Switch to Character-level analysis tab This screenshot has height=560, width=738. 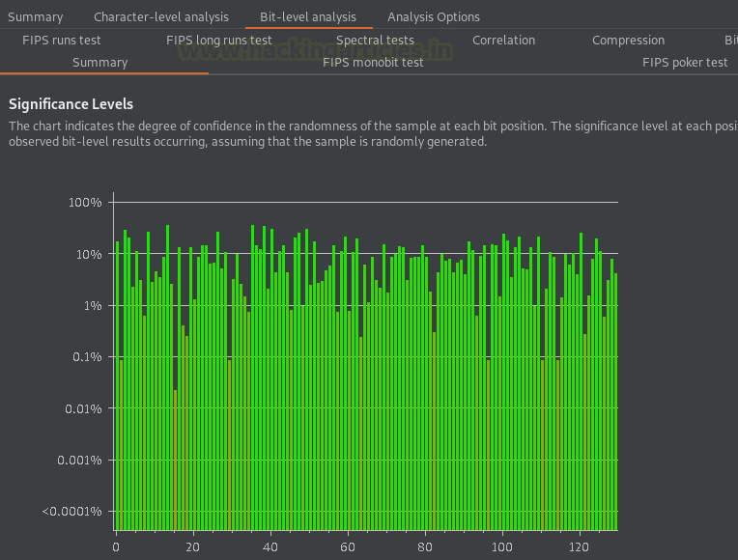coord(161,17)
